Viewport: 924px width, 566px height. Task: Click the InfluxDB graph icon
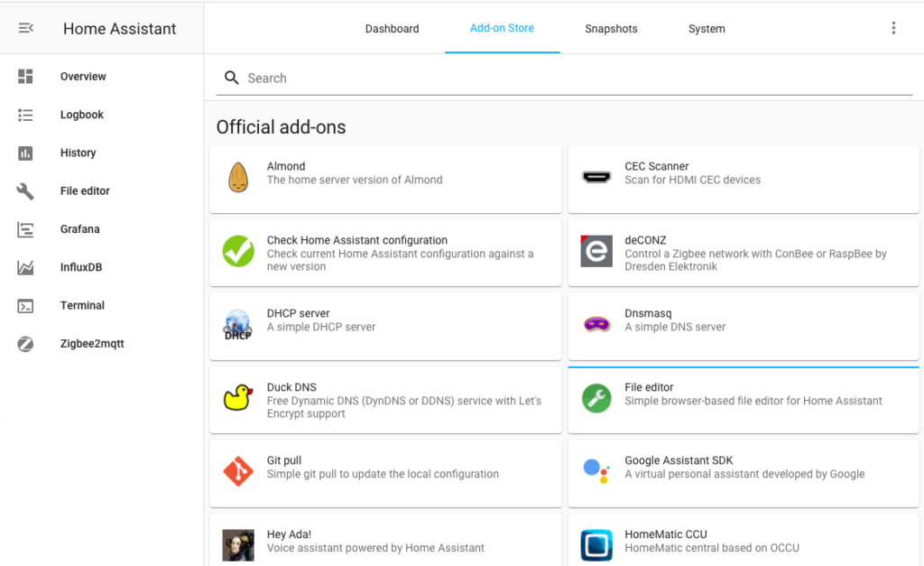[25, 268]
